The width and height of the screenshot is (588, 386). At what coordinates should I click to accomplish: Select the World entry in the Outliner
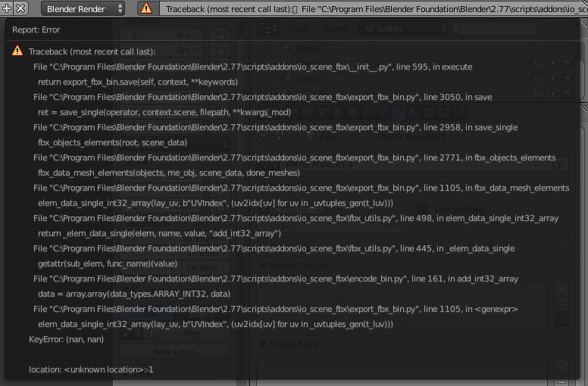(308, 49)
